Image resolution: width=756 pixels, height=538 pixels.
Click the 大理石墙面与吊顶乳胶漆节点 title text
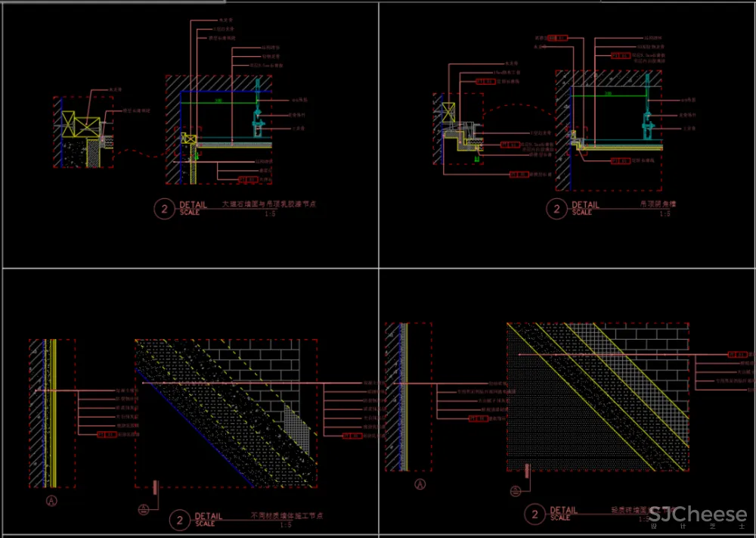click(268, 204)
